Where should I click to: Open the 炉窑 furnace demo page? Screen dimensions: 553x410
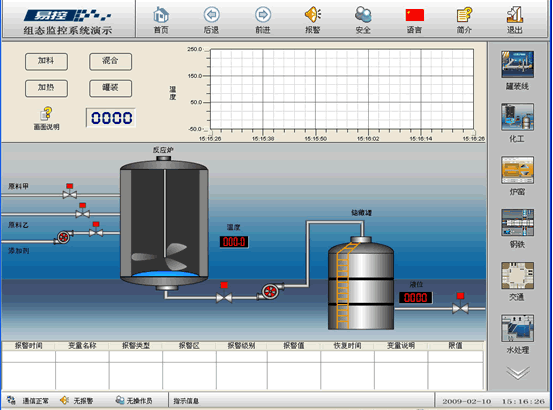point(517,170)
